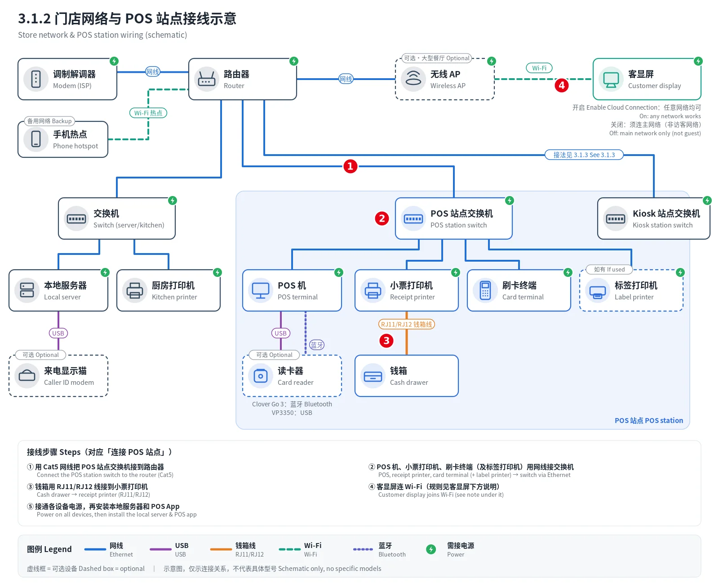This screenshot has width=719, height=588.
Task: Click the 'Clover Go 3: 蓝牙 Bluetooth' note
Action: point(292,404)
